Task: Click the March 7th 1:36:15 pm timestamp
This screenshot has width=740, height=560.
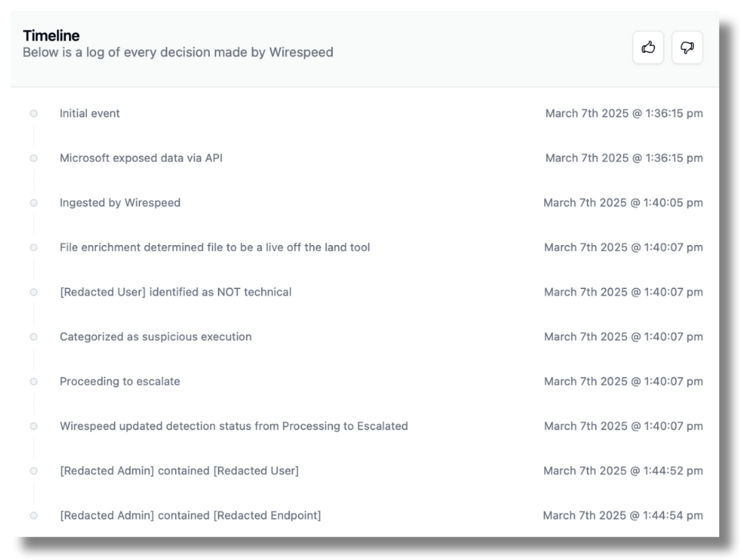Action: 624,113
